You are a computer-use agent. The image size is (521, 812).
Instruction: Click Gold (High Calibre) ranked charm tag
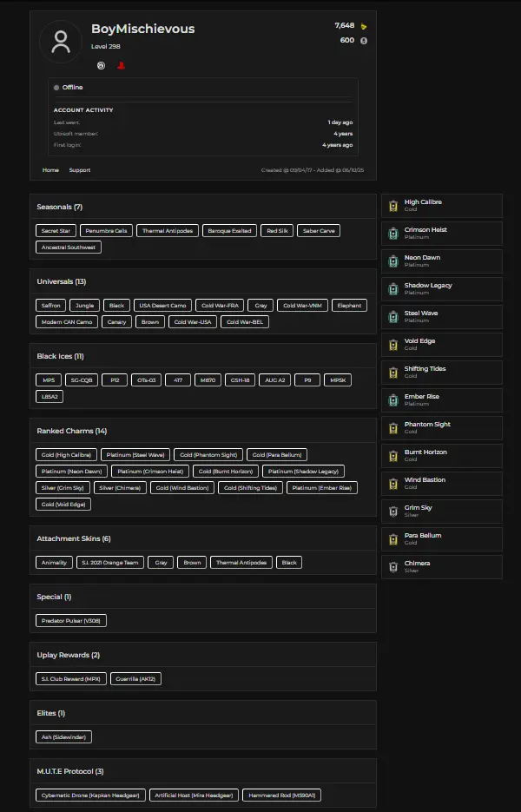tap(66, 455)
